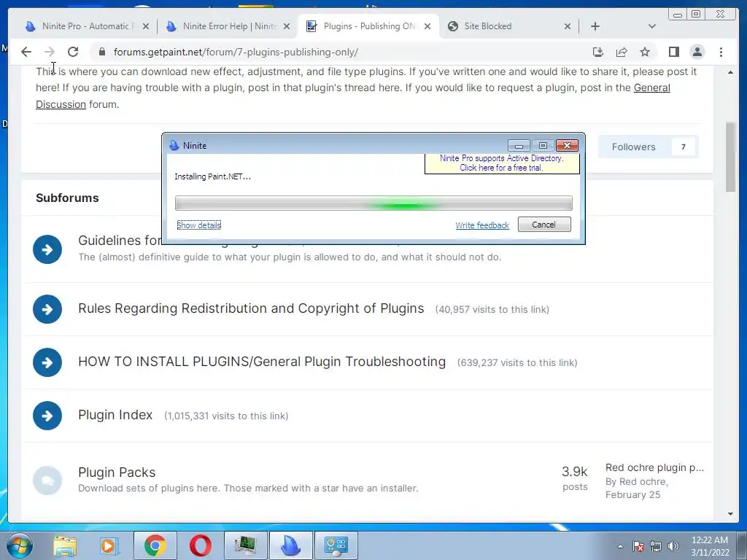The image size is (747, 560).
Task: Click the Followers button
Action: [x=649, y=147]
